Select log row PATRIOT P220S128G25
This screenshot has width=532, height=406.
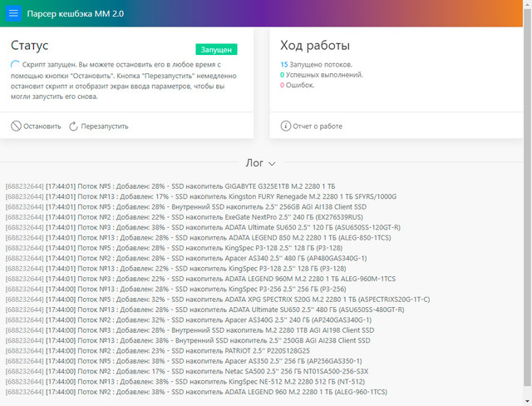pos(158,350)
